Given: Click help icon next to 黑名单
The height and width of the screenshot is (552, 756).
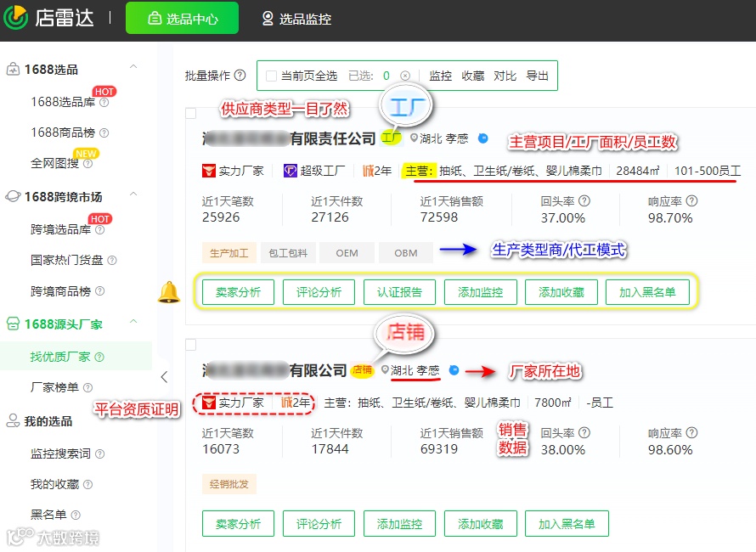Looking at the screenshot, I should (76, 515).
